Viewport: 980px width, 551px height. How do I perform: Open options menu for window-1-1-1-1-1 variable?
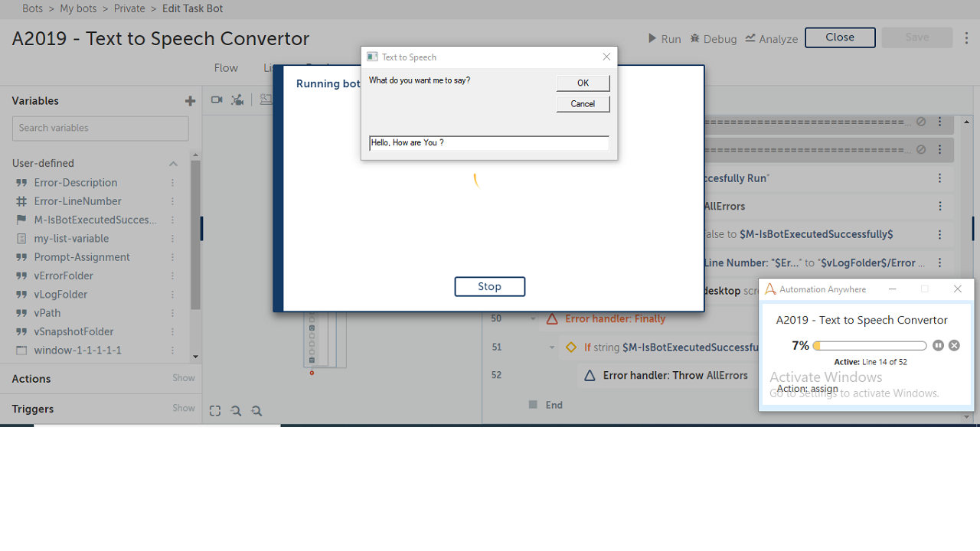[x=173, y=350]
